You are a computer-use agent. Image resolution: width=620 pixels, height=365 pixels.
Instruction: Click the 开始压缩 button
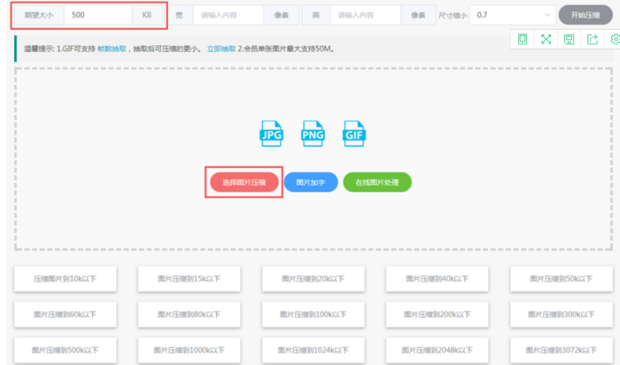tap(585, 15)
